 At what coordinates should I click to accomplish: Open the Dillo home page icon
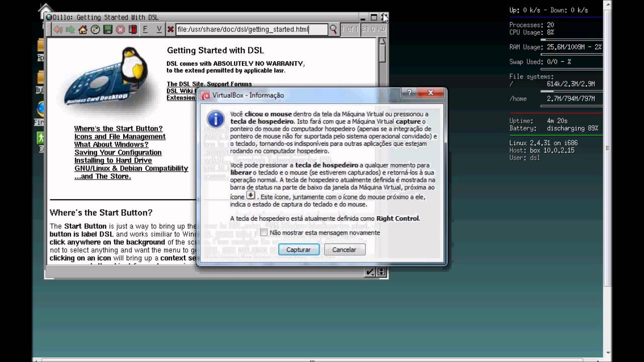point(83,30)
